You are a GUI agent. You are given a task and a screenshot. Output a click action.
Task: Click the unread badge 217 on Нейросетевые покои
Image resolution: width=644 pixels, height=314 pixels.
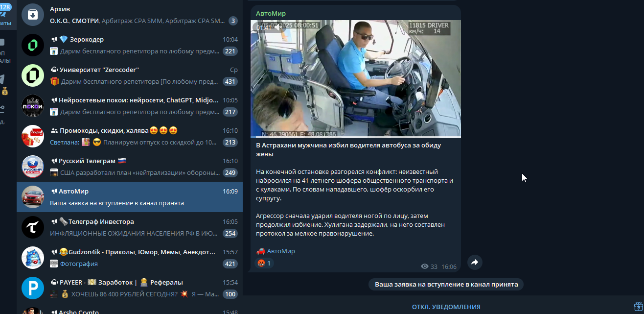[x=230, y=112]
